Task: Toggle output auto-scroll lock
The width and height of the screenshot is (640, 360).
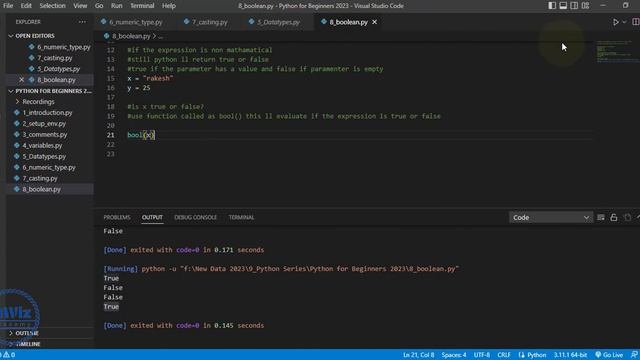Action: 614,218
